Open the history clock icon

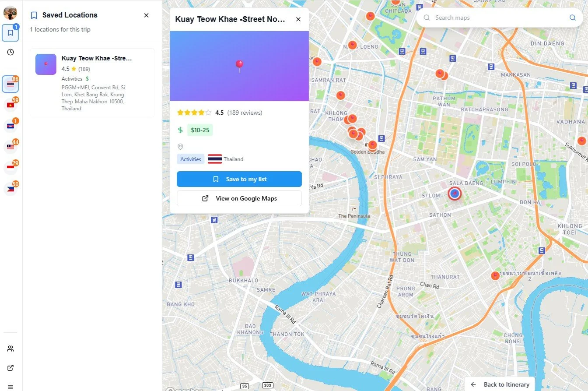pos(10,52)
